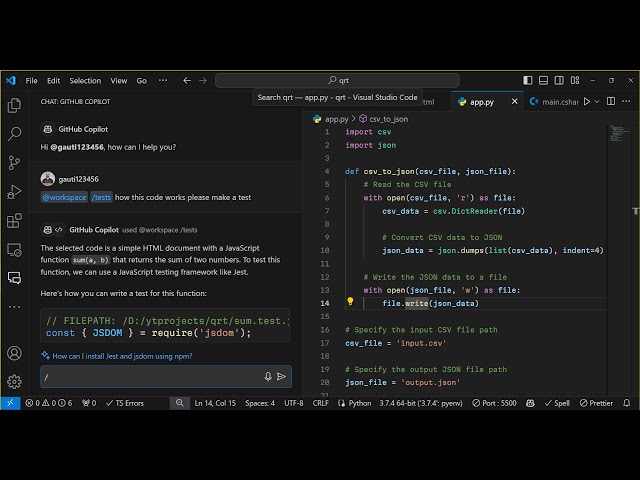Click the Copilot chat message input field

tap(150, 377)
